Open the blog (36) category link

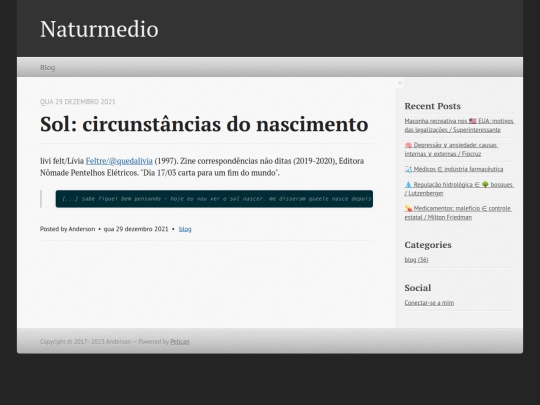pos(416,260)
